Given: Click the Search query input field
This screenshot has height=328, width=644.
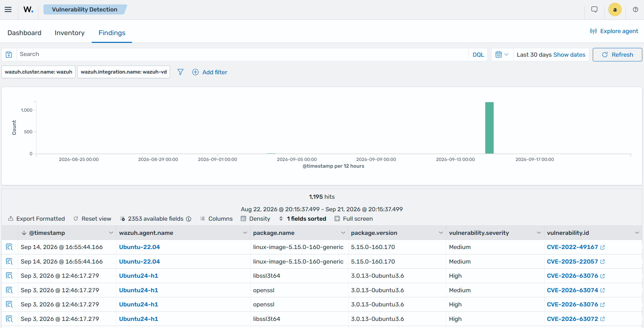Looking at the screenshot, I should [242, 54].
